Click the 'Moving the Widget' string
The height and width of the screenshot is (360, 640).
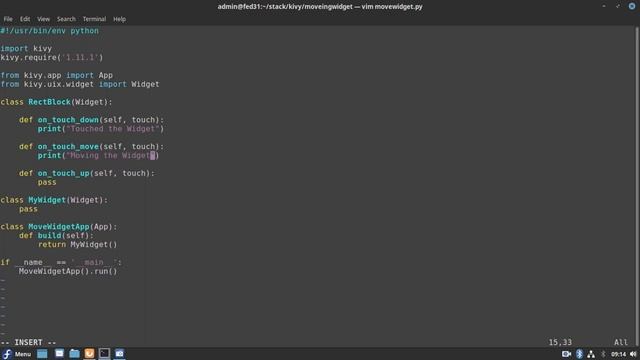pos(110,156)
